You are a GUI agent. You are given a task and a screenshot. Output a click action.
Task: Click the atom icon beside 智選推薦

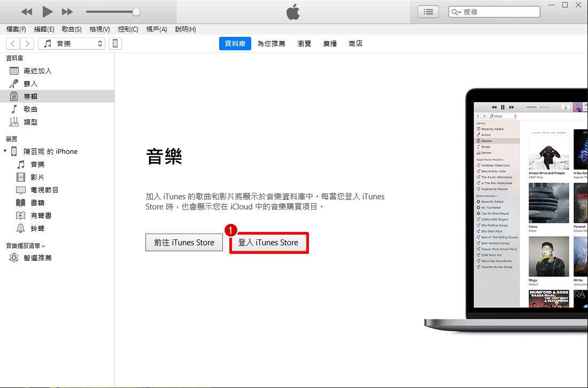point(14,258)
